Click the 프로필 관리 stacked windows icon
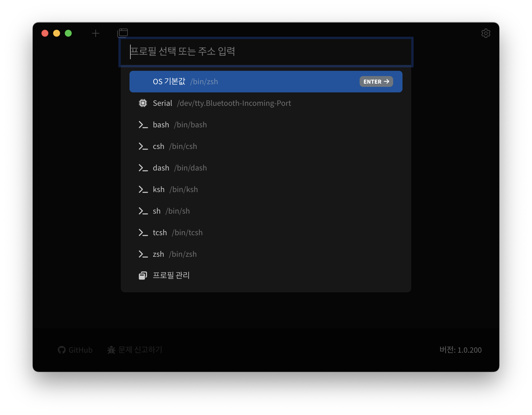Viewport: 532px width, 415px height. pos(143,275)
